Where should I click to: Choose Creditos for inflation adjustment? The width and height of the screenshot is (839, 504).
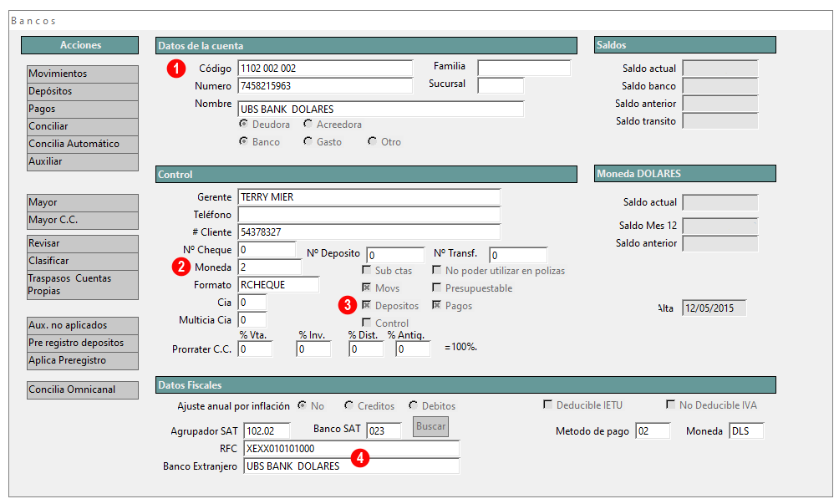(x=348, y=405)
